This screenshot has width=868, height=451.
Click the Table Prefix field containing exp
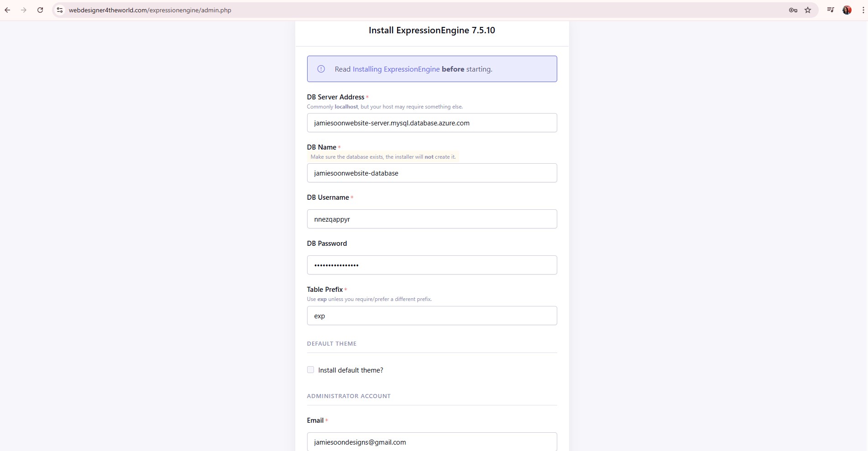point(432,316)
